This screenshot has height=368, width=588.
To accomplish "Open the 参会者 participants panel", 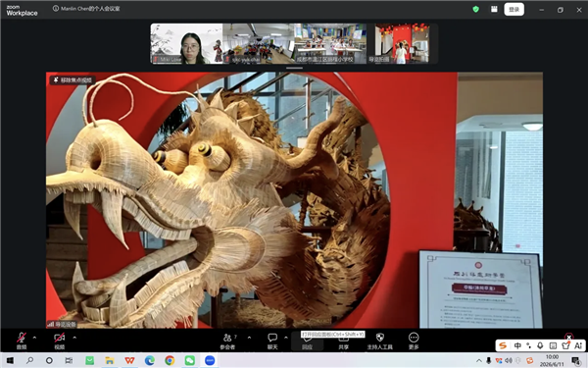I will coord(227,341).
